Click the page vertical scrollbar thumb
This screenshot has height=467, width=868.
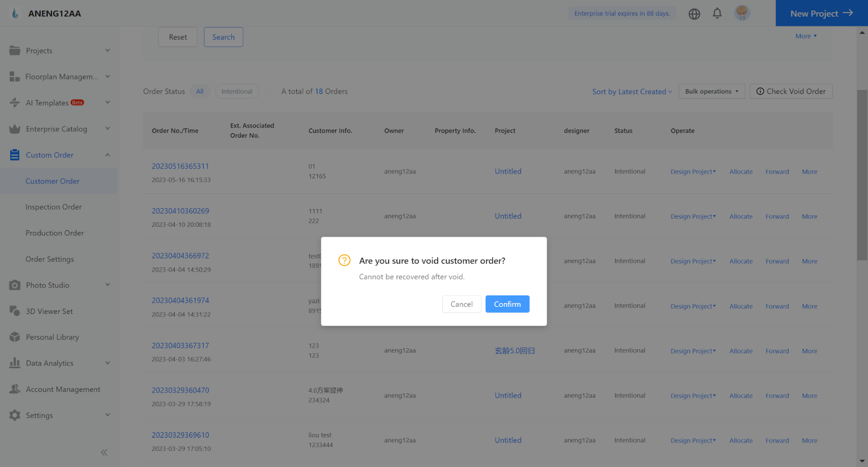pyautogui.click(x=862, y=175)
